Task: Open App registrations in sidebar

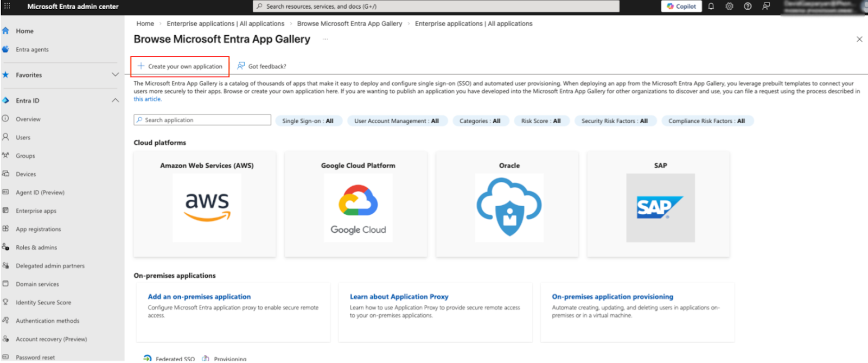Action: point(38,230)
